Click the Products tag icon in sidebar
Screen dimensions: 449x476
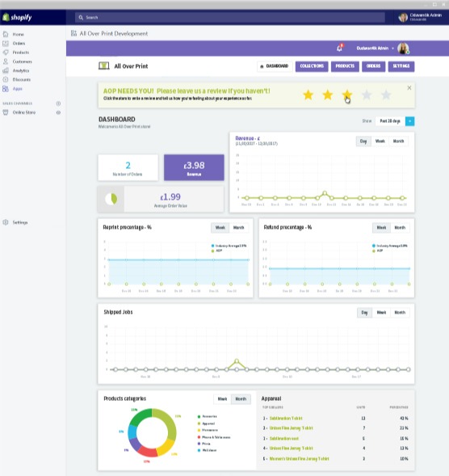pyautogui.click(x=6, y=53)
